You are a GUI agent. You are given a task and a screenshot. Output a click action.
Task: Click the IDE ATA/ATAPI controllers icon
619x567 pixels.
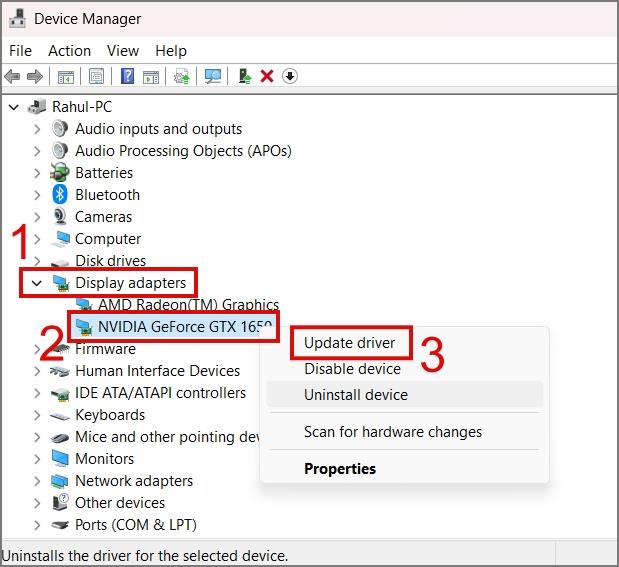click(60, 393)
